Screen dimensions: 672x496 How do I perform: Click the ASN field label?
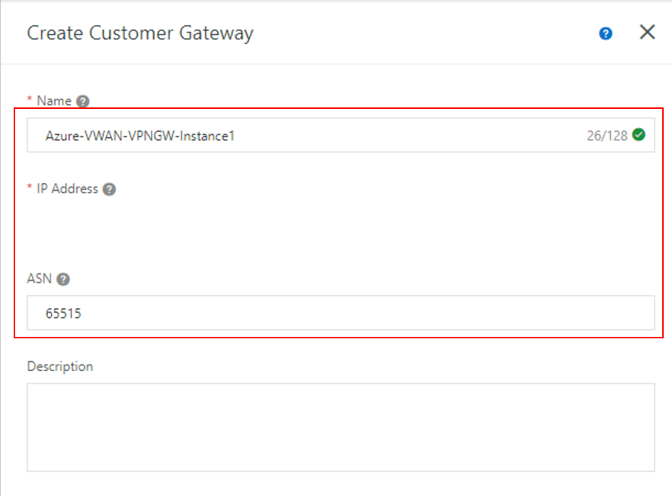pyautogui.click(x=40, y=280)
